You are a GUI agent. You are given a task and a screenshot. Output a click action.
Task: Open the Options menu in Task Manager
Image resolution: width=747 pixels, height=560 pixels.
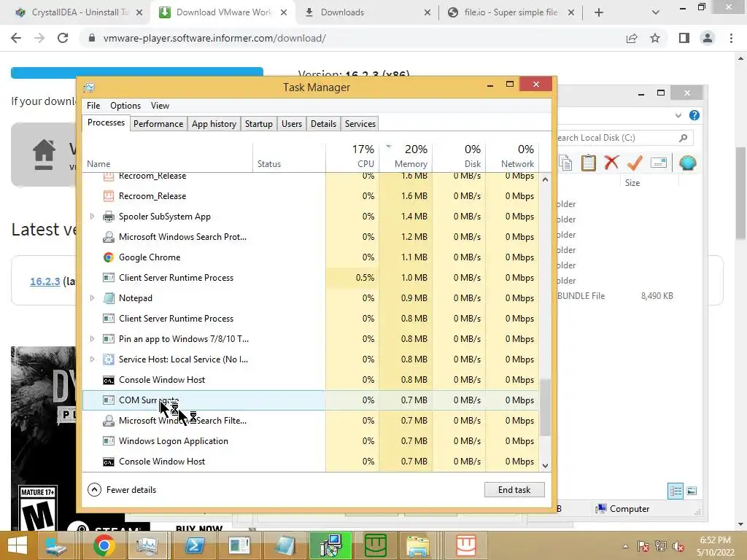[125, 106]
